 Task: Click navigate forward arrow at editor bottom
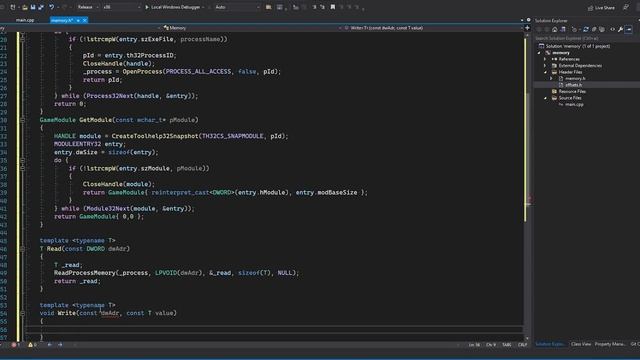click(60, 345)
